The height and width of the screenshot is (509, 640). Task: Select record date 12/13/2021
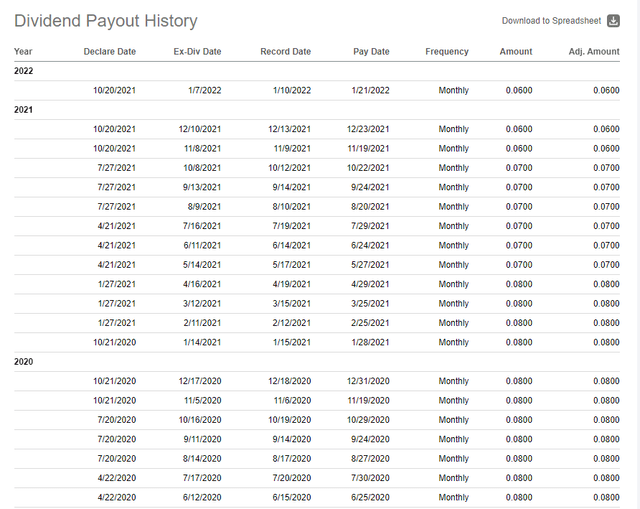tap(289, 129)
